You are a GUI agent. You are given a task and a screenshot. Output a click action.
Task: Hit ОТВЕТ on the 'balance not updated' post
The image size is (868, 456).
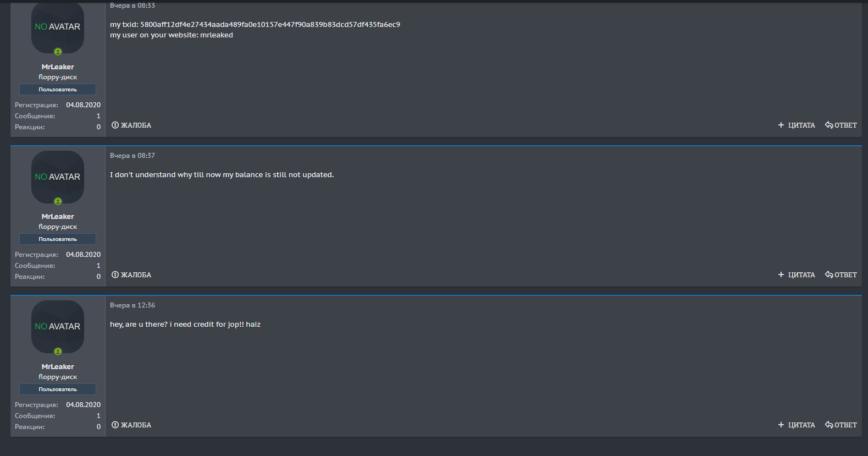coord(841,275)
